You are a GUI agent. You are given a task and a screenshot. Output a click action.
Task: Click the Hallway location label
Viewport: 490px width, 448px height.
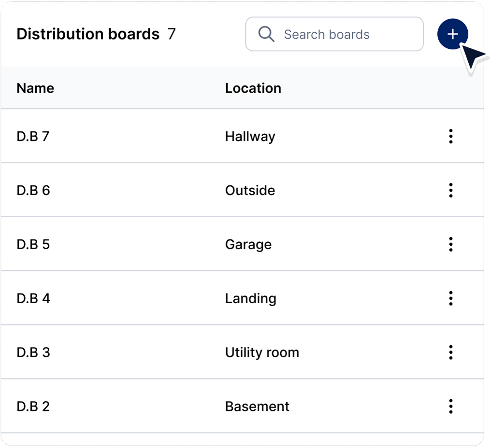pyautogui.click(x=250, y=137)
